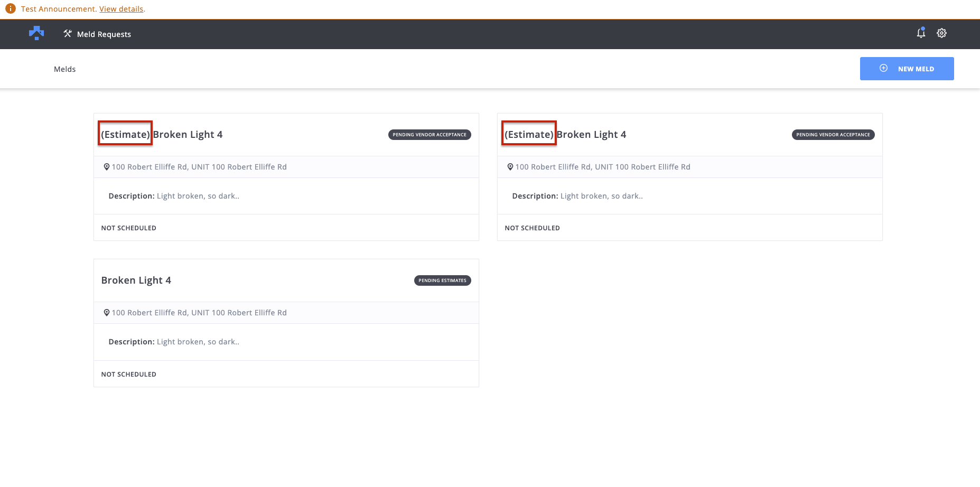Image resolution: width=980 pixels, height=487 pixels.
Task: Click View details link in announcement
Action: [122, 9]
